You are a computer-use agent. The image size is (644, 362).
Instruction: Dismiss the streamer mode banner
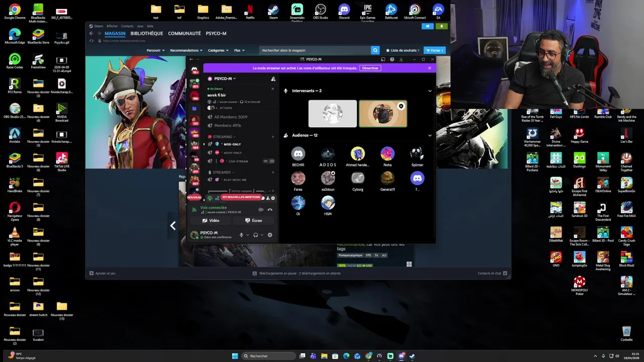click(429, 68)
